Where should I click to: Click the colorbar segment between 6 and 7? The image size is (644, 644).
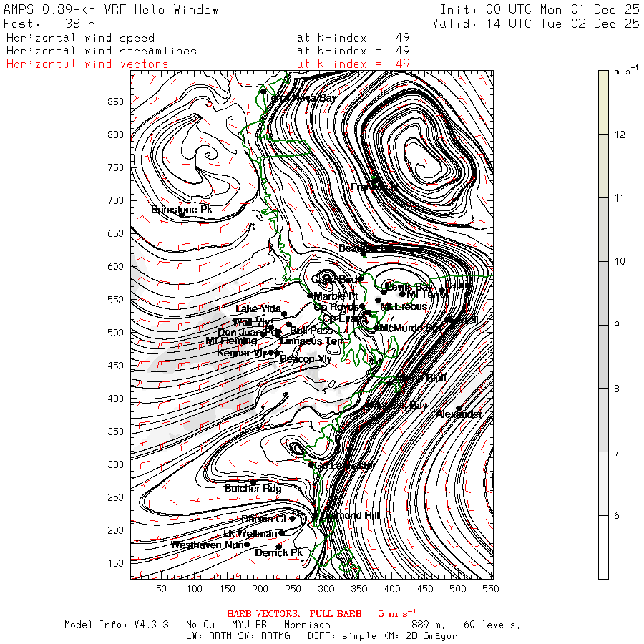[603, 484]
